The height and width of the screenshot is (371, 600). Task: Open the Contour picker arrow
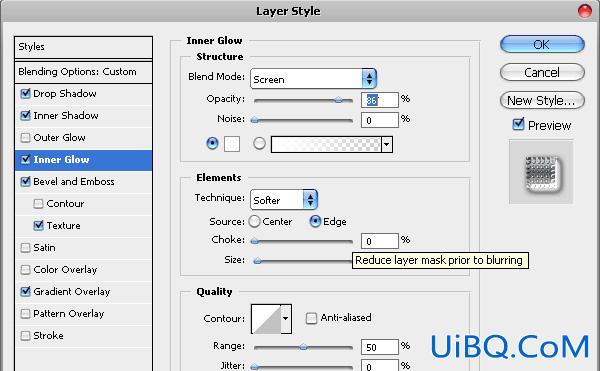click(x=285, y=318)
